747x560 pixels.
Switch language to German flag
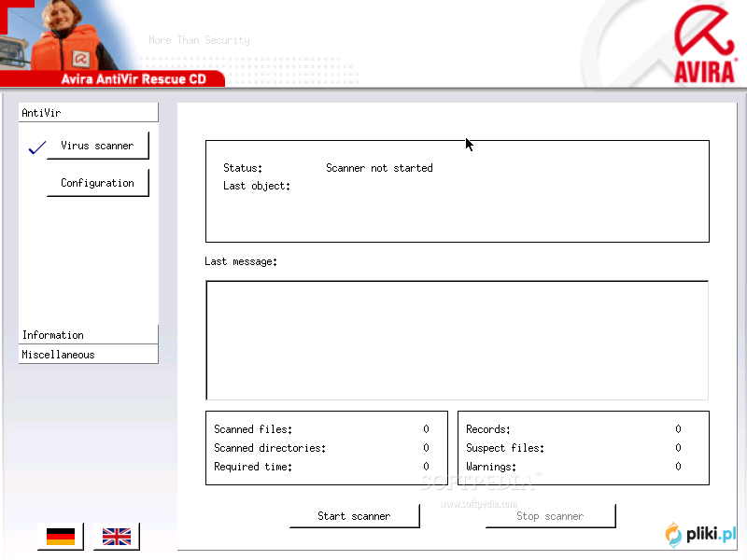coord(61,536)
